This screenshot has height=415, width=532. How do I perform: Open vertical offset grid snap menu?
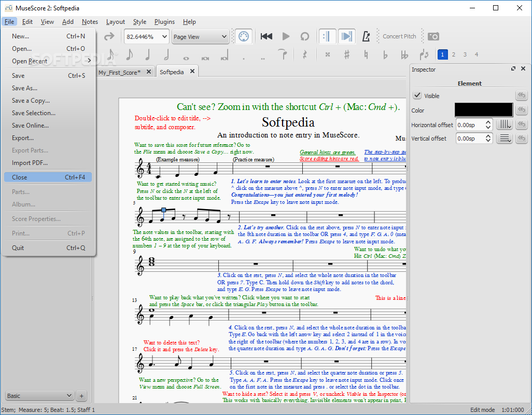(505, 139)
